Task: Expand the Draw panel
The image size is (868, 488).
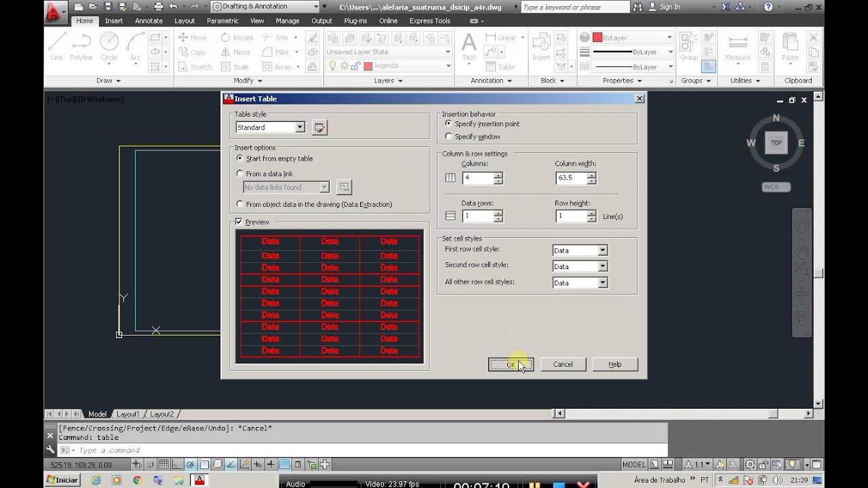Action: pyautogui.click(x=108, y=81)
